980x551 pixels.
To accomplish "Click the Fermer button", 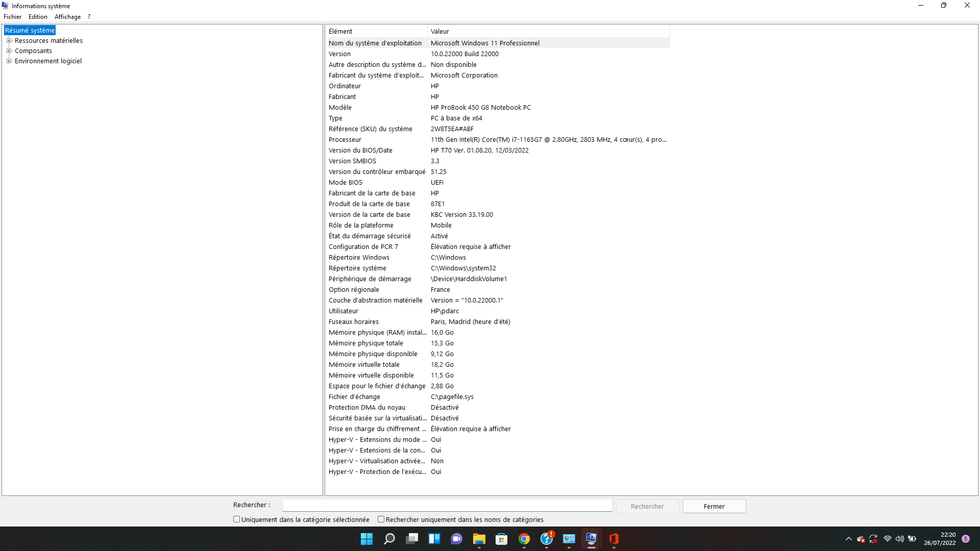I will [x=714, y=506].
